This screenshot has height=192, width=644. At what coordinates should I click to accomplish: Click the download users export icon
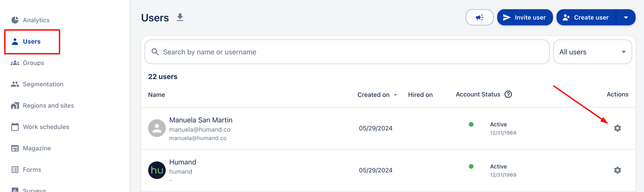180,17
